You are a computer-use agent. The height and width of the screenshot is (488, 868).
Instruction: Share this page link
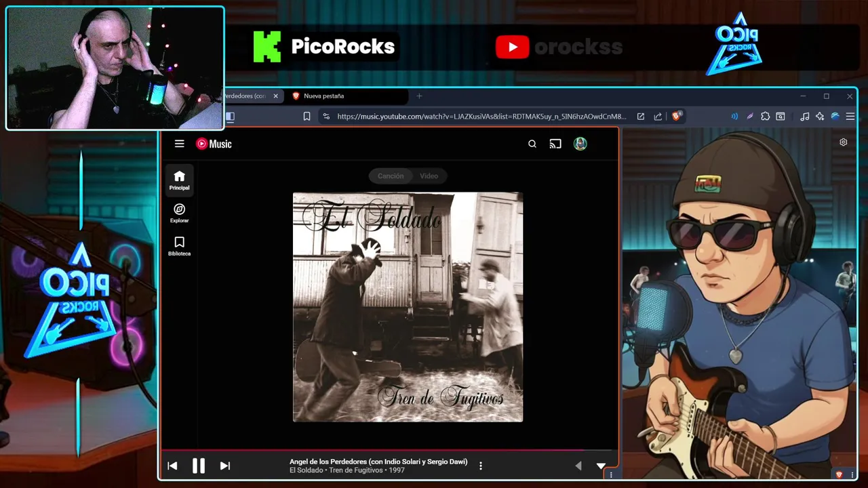point(658,117)
